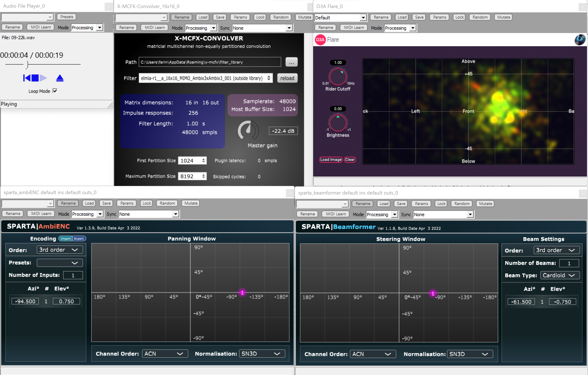Click the -0.750 elevation field in Beamformer
Screen dimensions: 588x375
pyautogui.click(x=562, y=302)
